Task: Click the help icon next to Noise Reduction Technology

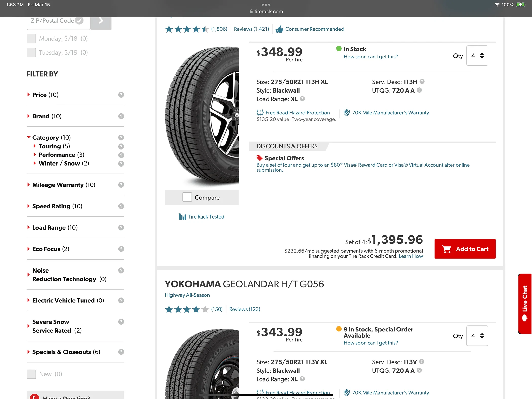Action: [121, 270]
